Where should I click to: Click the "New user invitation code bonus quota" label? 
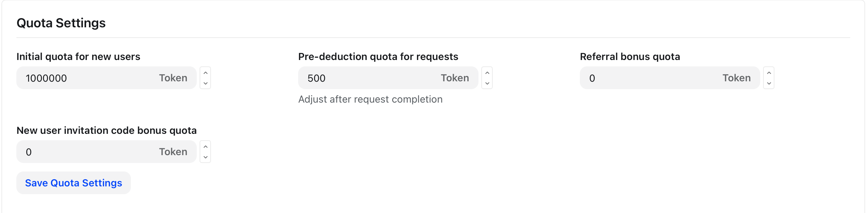point(107,131)
